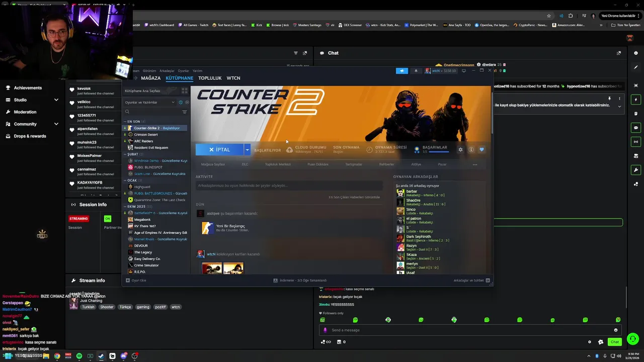This screenshot has width=644, height=362.
Task: Open Google Chrome from the taskbar
Action: coord(57,356)
